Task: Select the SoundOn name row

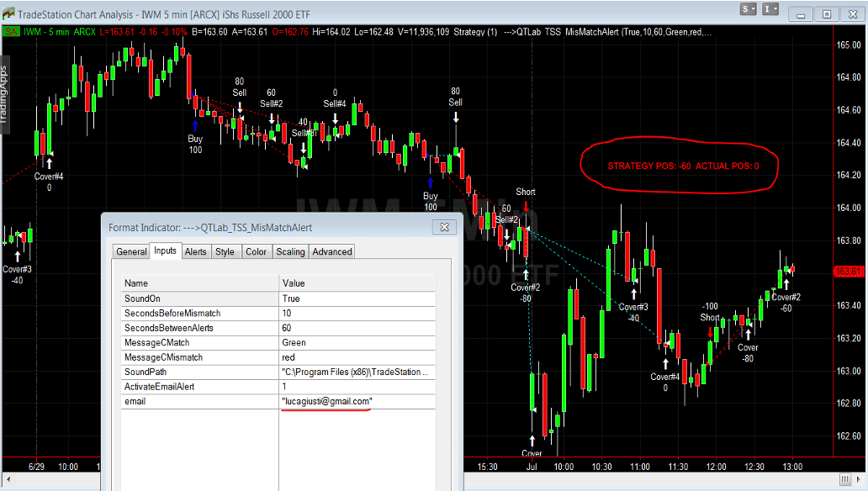Action: 200,299
